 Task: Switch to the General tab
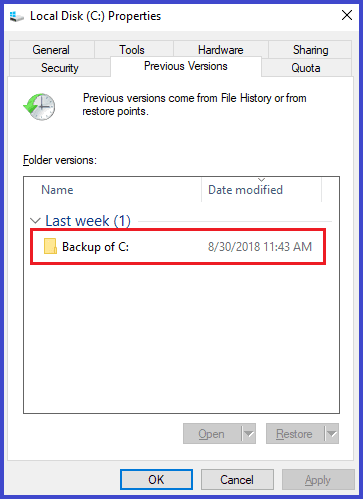(x=52, y=50)
